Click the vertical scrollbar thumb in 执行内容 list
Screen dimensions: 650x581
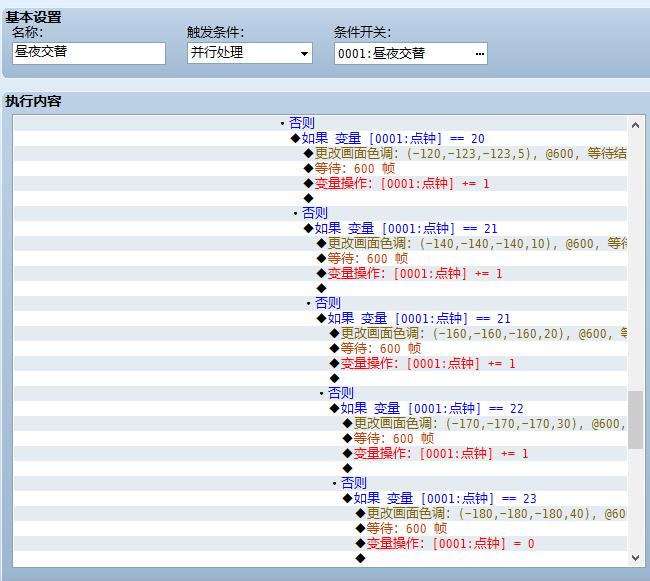pyautogui.click(x=635, y=420)
